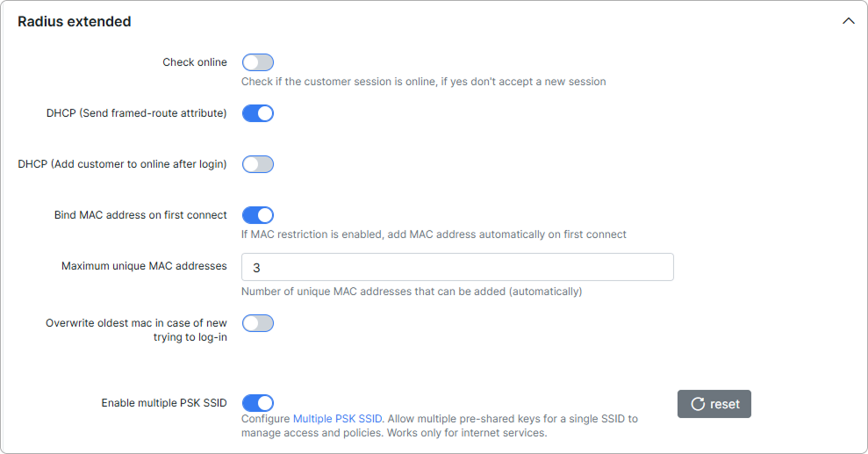Click the Maximum unique MAC addresses label
This screenshot has width=868, height=454.
[144, 266]
